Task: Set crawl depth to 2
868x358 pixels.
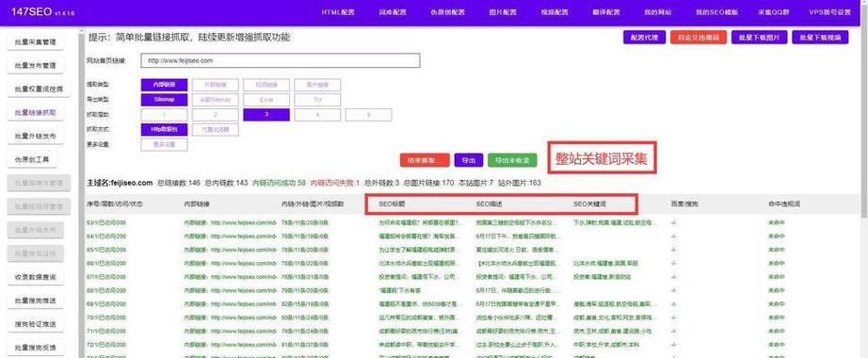Action: (x=216, y=115)
